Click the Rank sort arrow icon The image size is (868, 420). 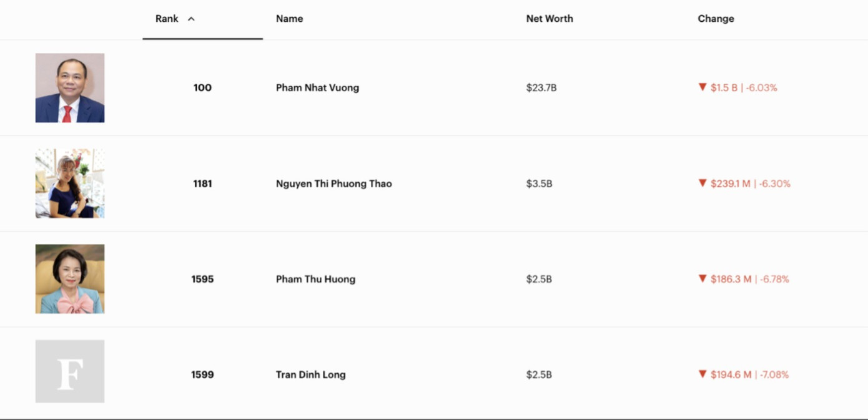[191, 19]
